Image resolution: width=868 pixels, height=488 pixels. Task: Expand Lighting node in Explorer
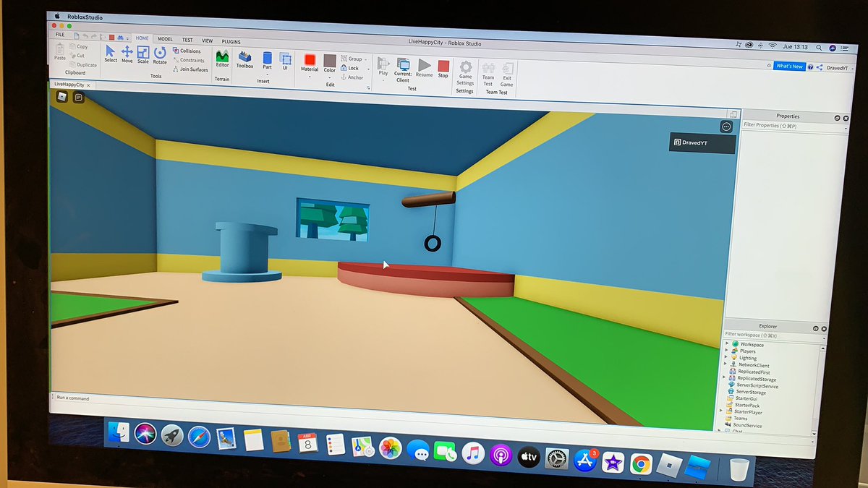tap(726, 357)
